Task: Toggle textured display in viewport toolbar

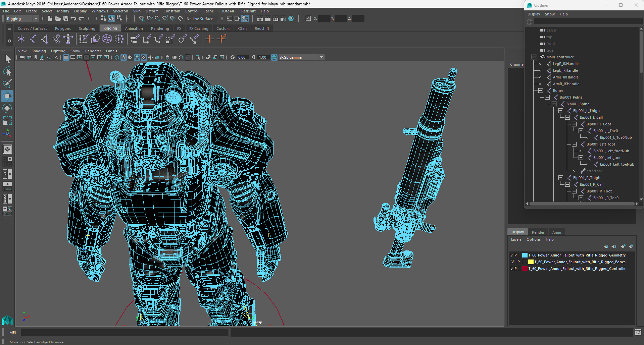Action: (144, 57)
